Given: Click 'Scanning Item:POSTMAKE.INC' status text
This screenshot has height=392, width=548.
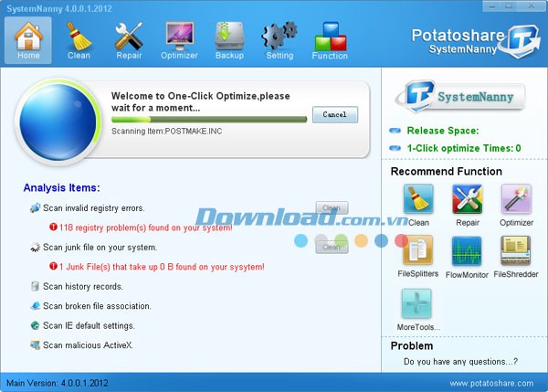Looking at the screenshot, I should (x=167, y=132).
